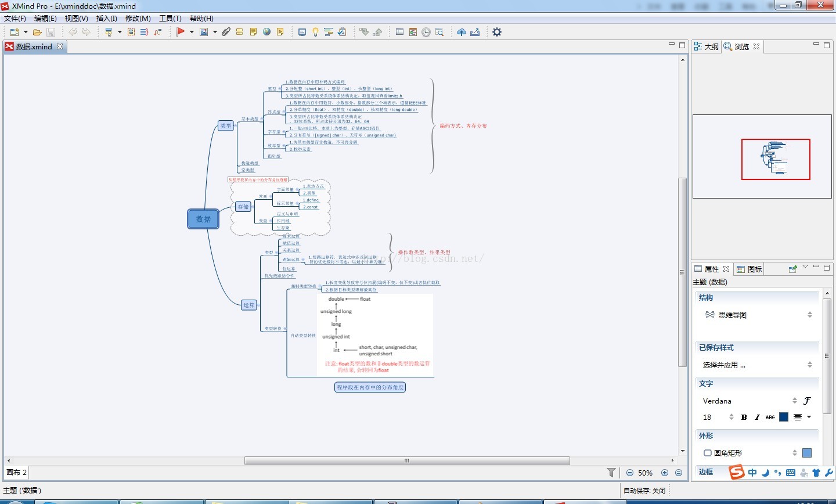Screen dimensions: 836x504
Task: Expand the marker flag dropdown arrow
Action: point(192,32)
